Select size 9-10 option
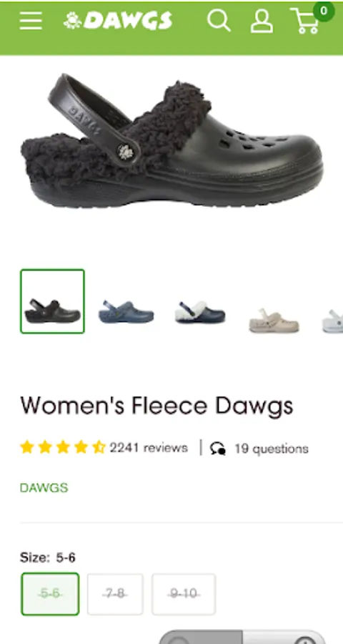The image size is (343, 644). point(184,594)
